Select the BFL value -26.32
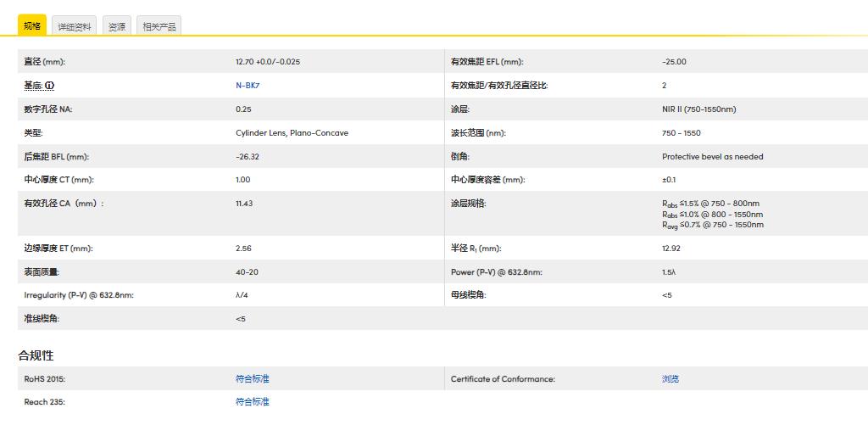The height and width of the screenshot is (436, 868). [248, 157]
